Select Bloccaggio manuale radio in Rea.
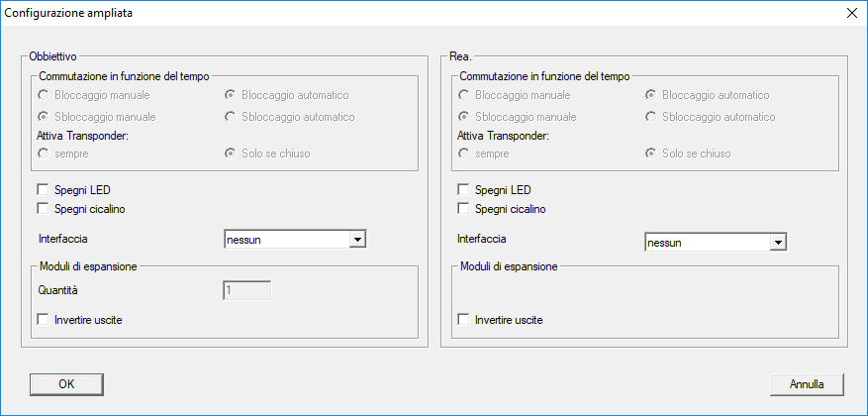Screen dimensions: 868x416 [x=463, y=95]
